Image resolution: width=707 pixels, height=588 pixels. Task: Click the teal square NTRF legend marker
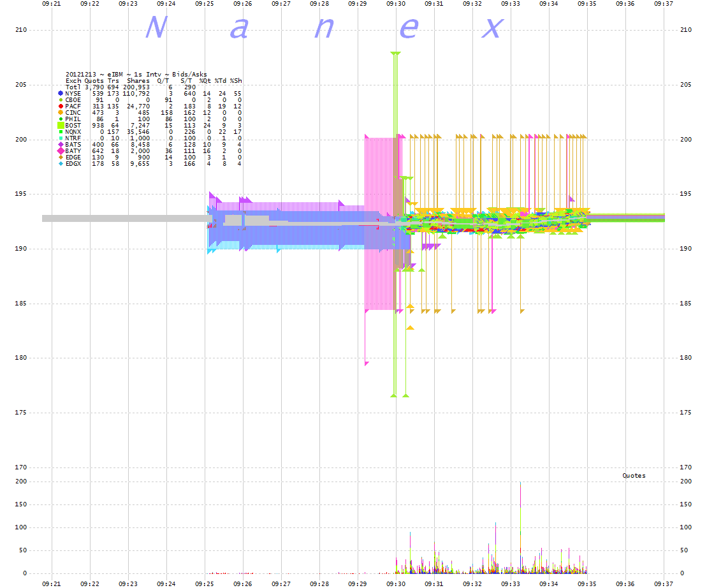[x=61, y=138]
